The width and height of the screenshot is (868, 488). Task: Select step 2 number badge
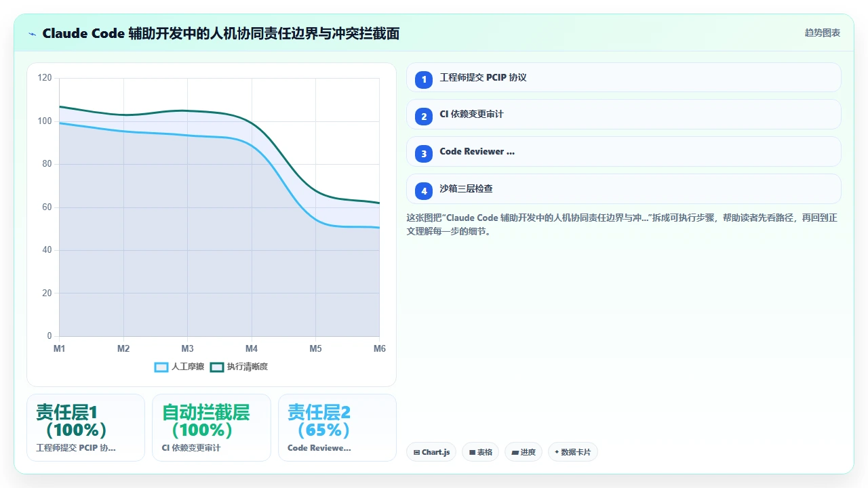click(x=424, y=117)
